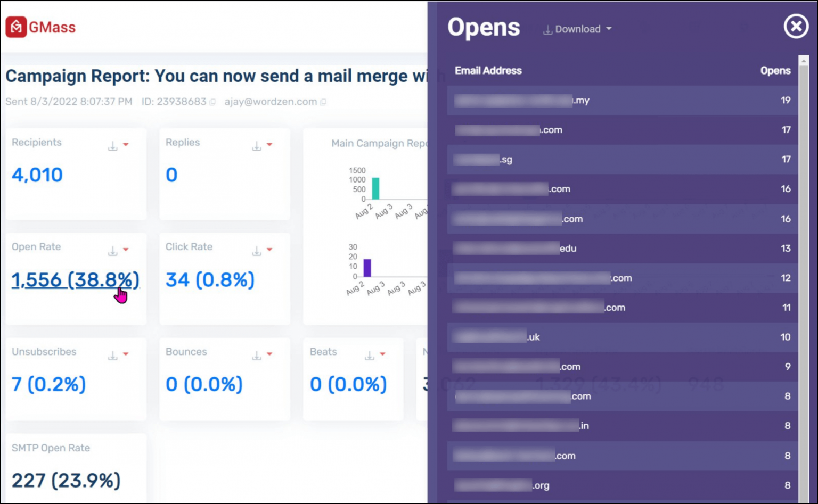Close the Opens panel
818x504 pixels.
(796, 26)
